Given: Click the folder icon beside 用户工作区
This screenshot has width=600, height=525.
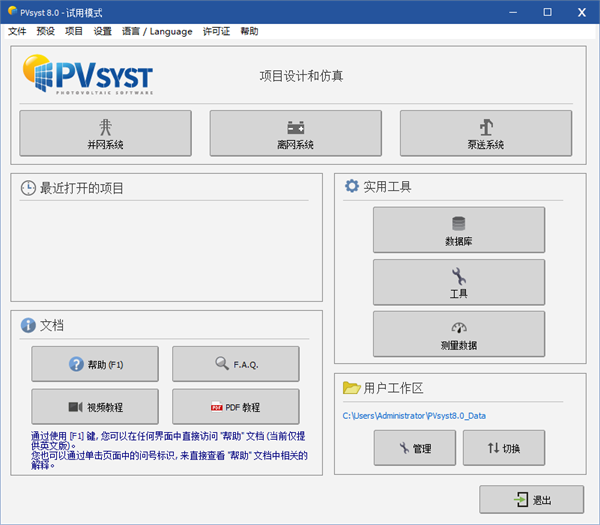Looking at the screenshot, I should 351,388.
